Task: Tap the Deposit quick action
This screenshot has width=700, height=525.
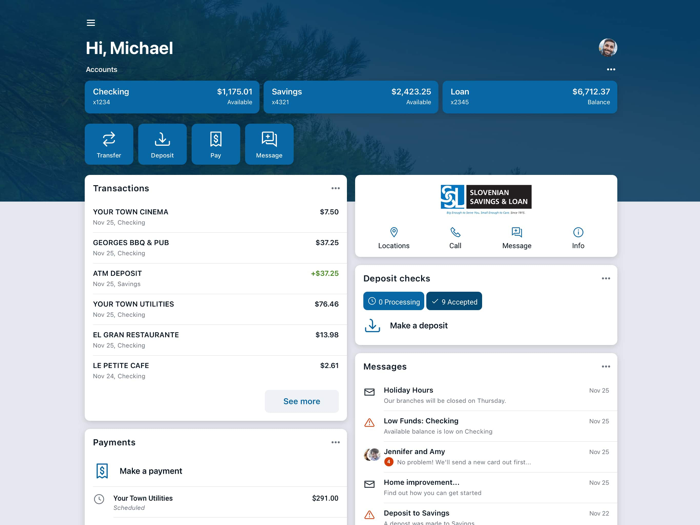Action: [162, 144]
